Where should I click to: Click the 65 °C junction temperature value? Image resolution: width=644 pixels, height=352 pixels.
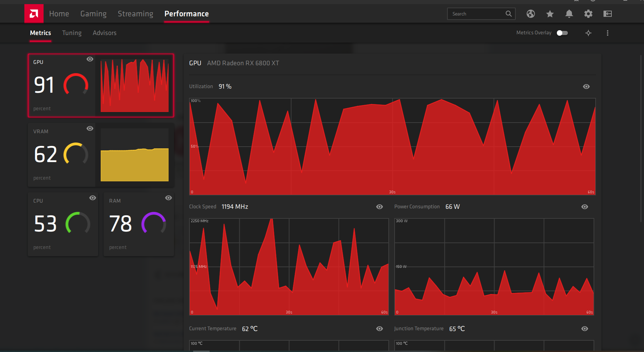tap(457, 329)
